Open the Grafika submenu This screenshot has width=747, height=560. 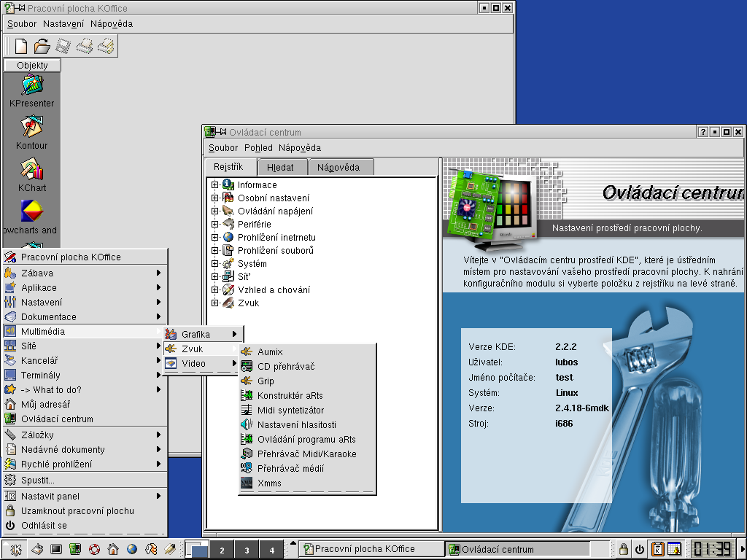tap(203, 334)
